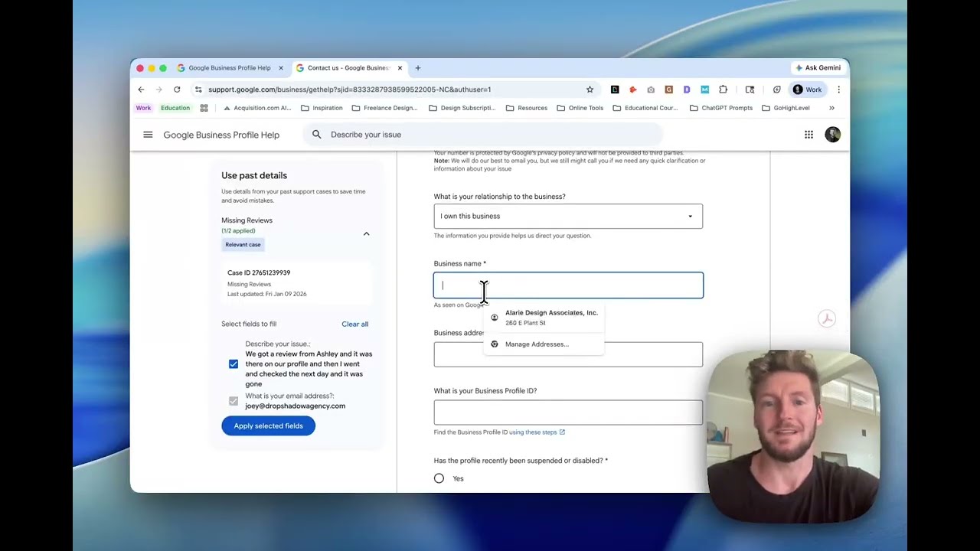Click the search magnifier in Help search

click(316, 135)
